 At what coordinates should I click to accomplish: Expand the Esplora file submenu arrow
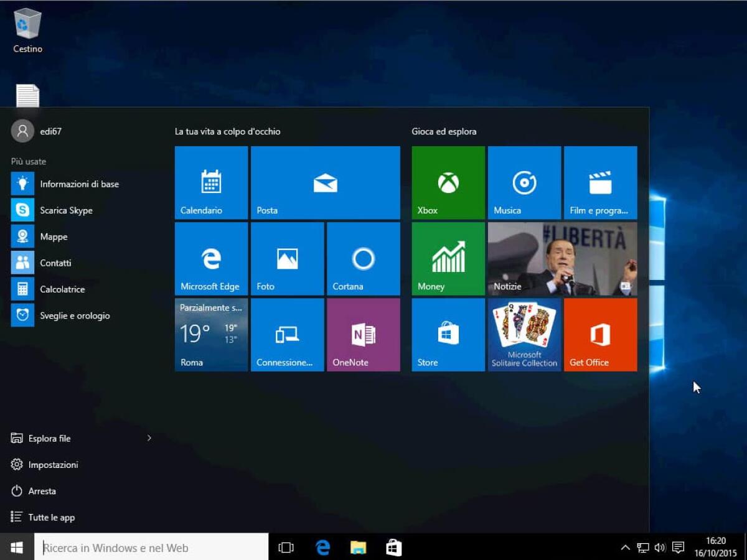149,438
